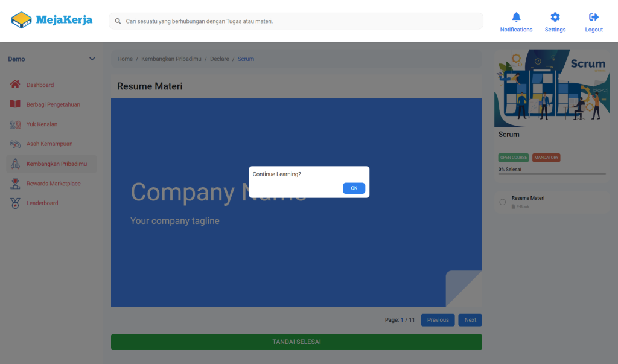Expand the Demo dropdown chevron

pos(92,59)
